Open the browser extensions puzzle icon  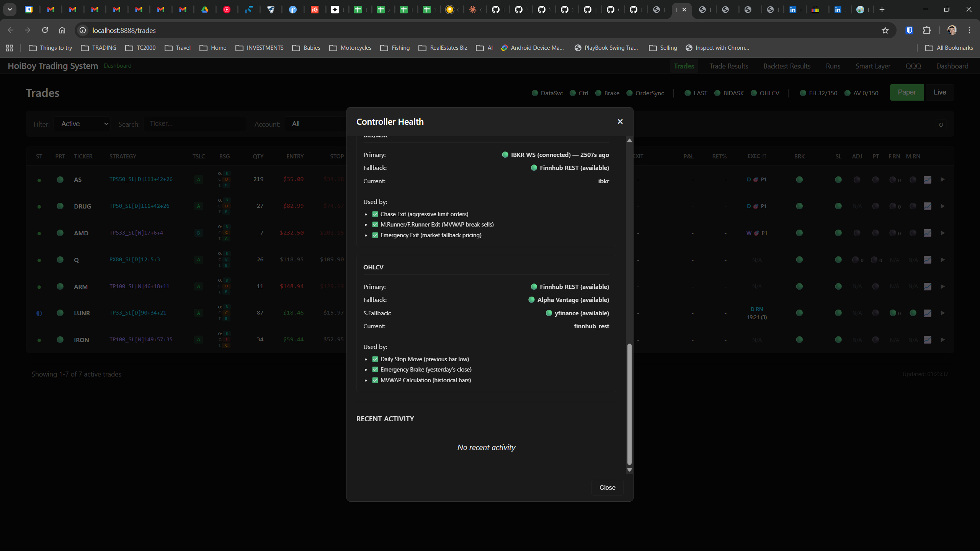click(x=927, y=30)
